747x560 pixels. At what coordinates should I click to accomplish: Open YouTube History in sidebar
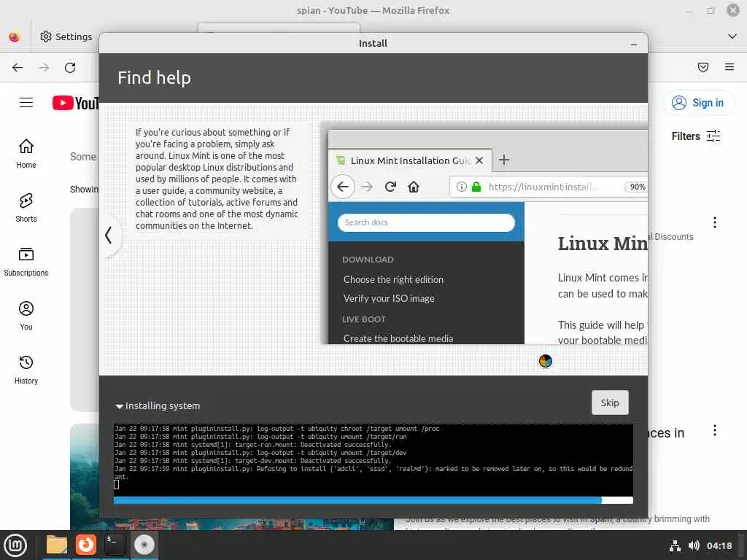pyautogui.click(x=26, y=370)
